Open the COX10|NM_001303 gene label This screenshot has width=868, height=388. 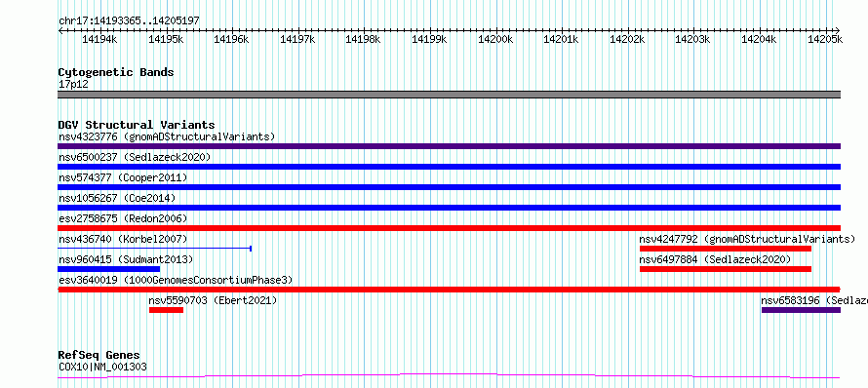102,367
